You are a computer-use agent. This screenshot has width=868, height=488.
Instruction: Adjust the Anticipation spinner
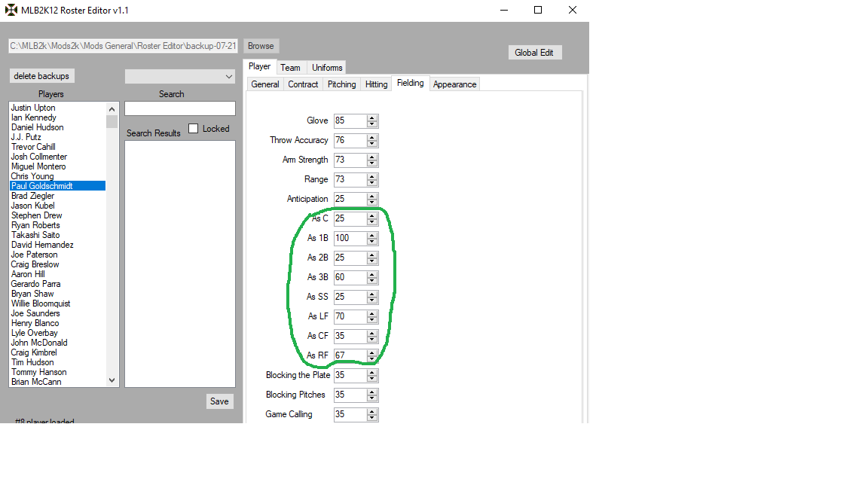[372, 199]
